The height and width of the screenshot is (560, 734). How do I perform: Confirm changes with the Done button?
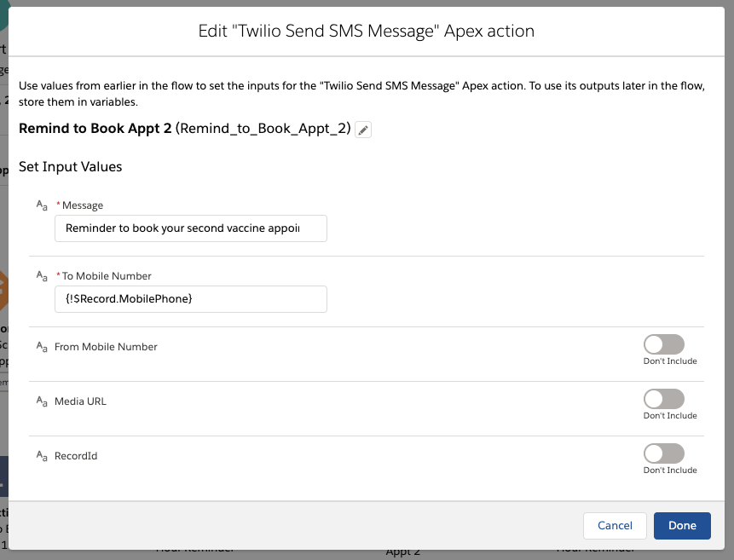[x=682, y=526]
